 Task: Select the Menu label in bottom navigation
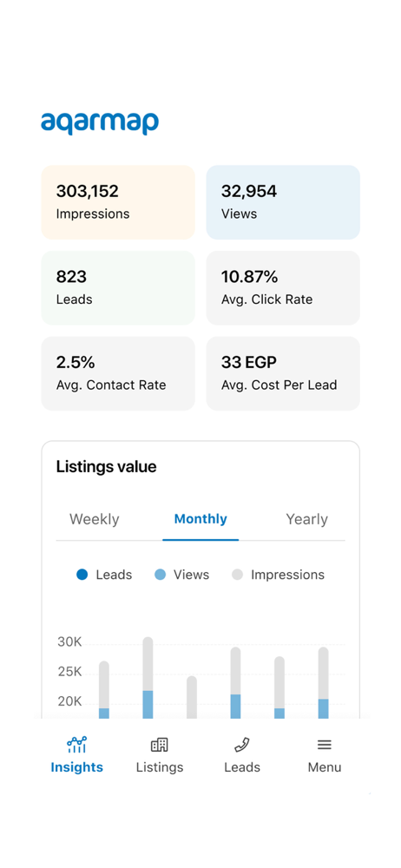click(x=324, y=767)
